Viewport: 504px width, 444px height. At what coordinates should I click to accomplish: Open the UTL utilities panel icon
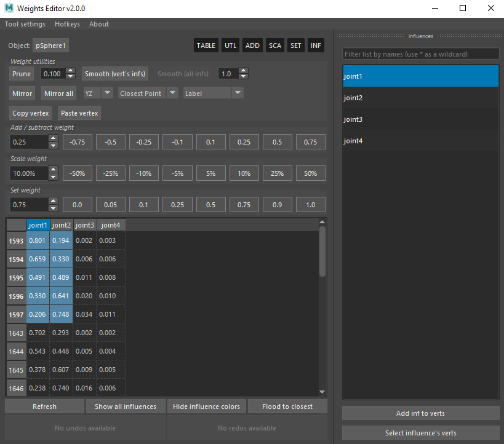coord(230,45)
